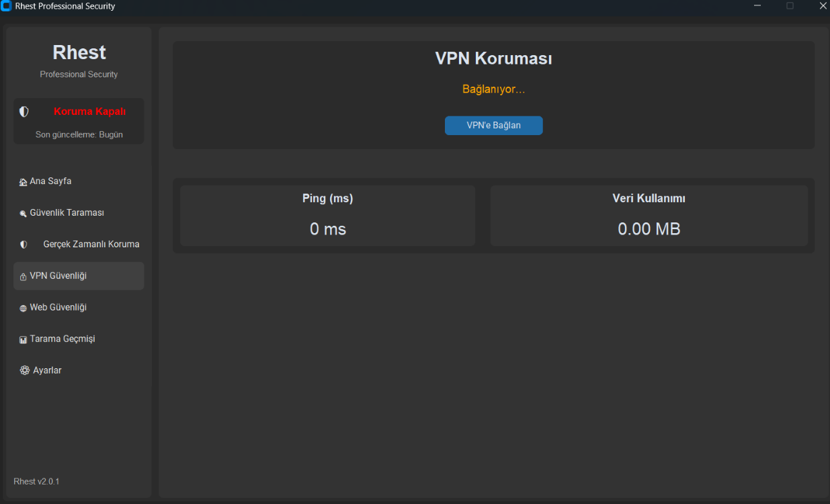Click the Veri Kullanımı label
This screenshot has width=830, height=504.
pyautogui.click(x=649, y=198)
